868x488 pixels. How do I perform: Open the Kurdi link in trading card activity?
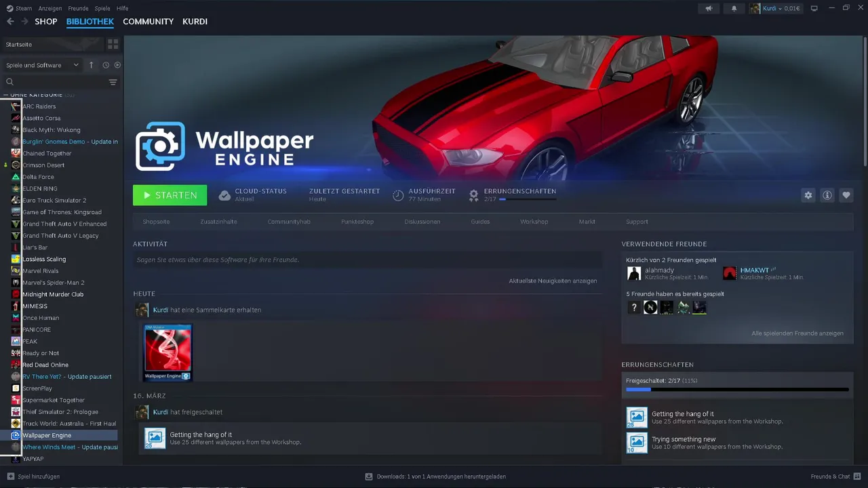(x=160, y=310)
